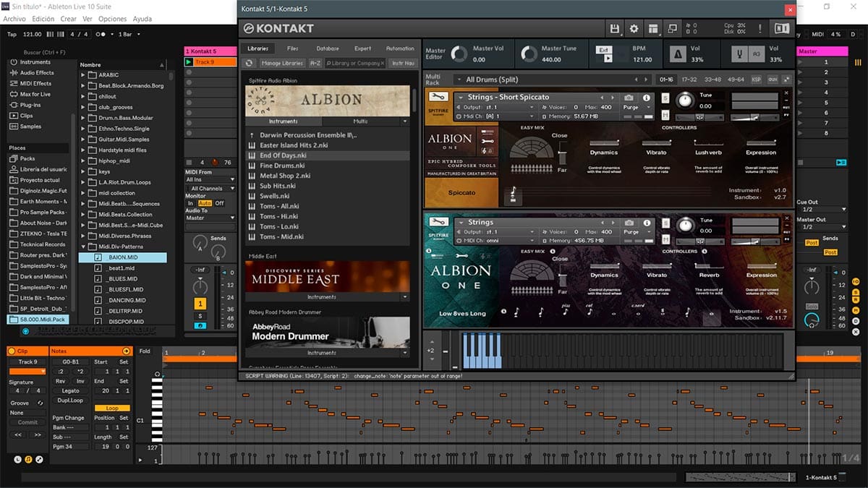Toggle Mute on Strings - Short Spiccato
Image resolution: width=868 pixels, height=488 pixels.
pos(665,115)
